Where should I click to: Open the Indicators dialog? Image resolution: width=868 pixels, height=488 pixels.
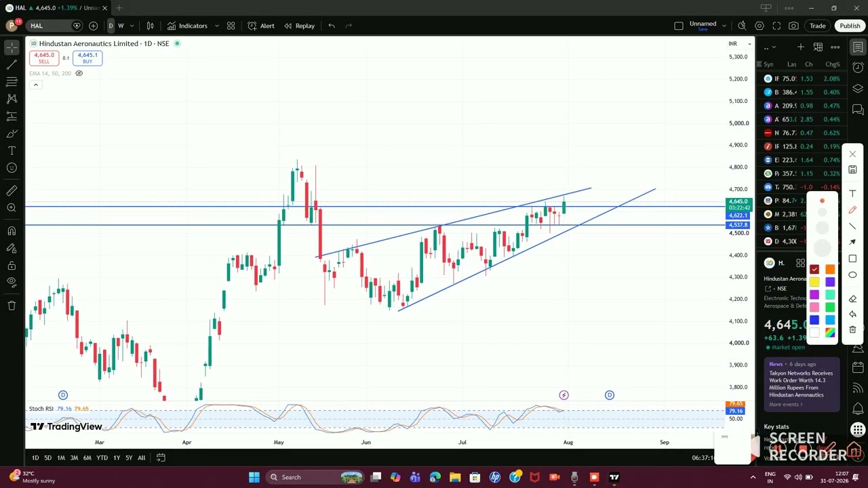(x=187, y=26)
